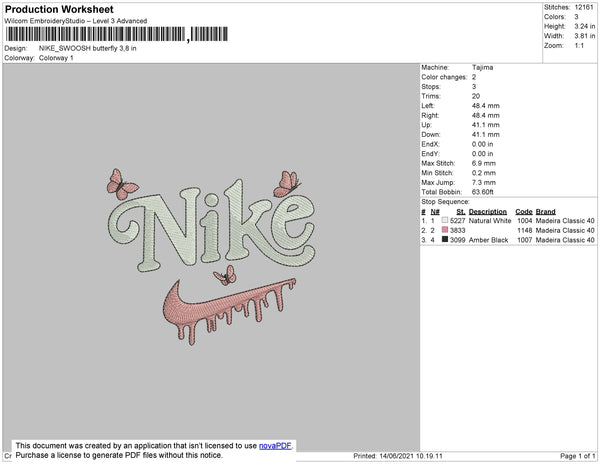Click the 'Stop Sequence:' label
Viewport: 600px width, 464px height.
click(445, 202)
